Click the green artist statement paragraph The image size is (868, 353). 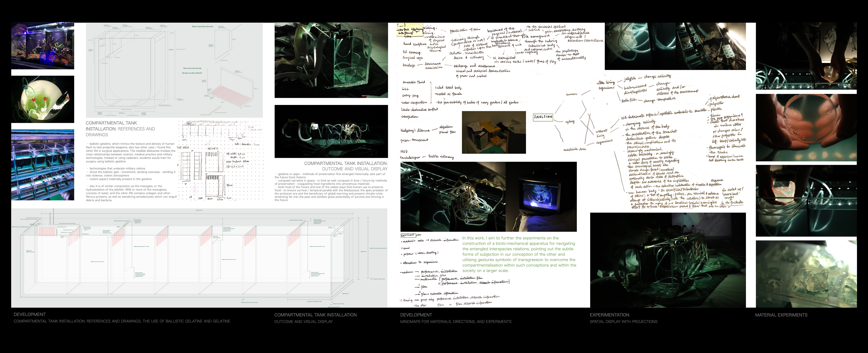pyautogui.click(x=519, y=254)
